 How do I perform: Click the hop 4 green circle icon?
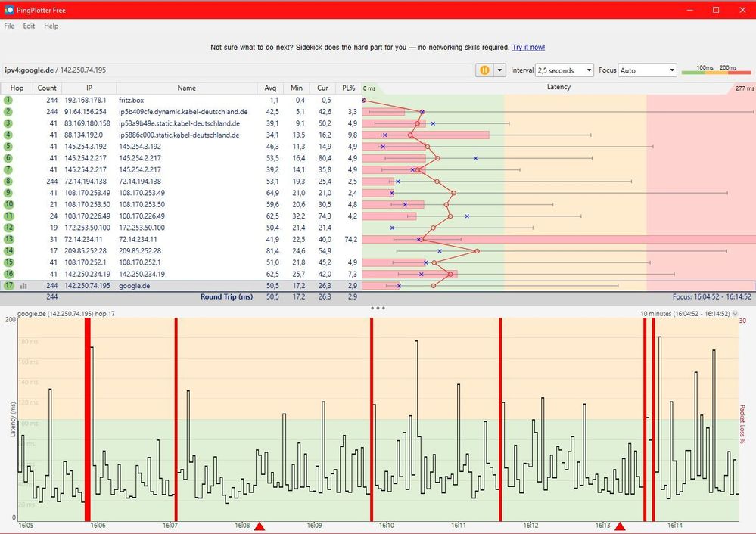[x=8, y=135]
